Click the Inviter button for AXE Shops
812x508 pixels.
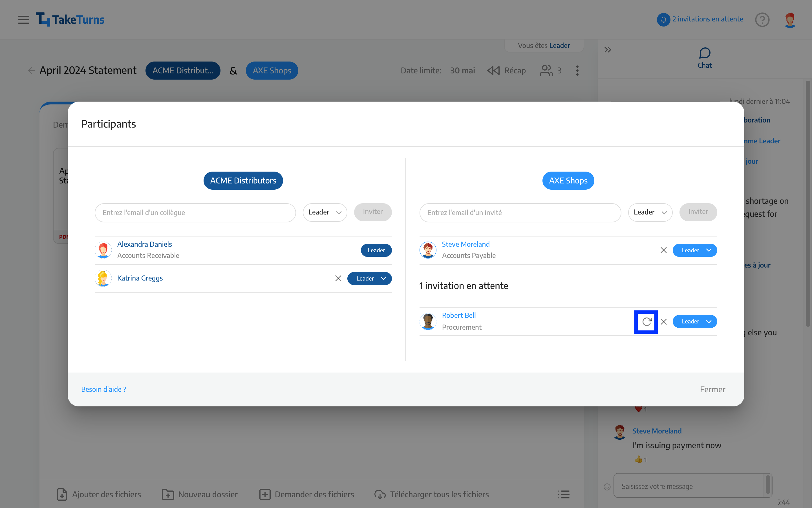click(698, 212)
